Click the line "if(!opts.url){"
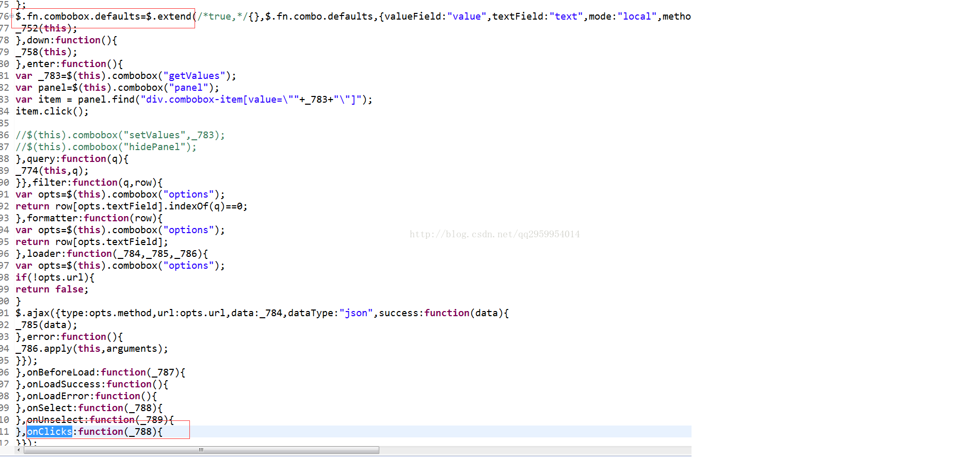980x457 pixels. tap(55, 278)
